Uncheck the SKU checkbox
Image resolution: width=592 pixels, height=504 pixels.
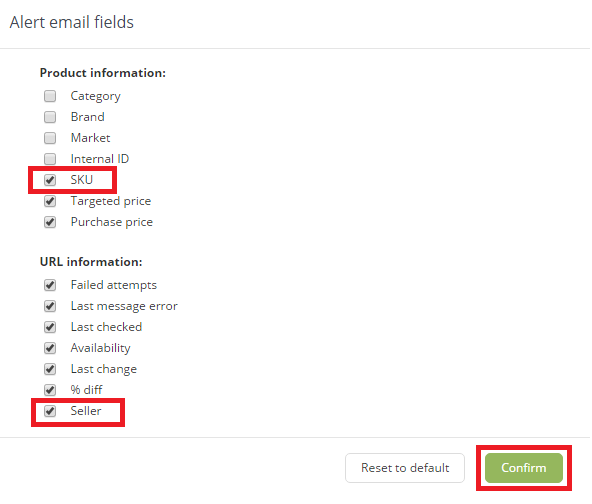click(50, 180)
